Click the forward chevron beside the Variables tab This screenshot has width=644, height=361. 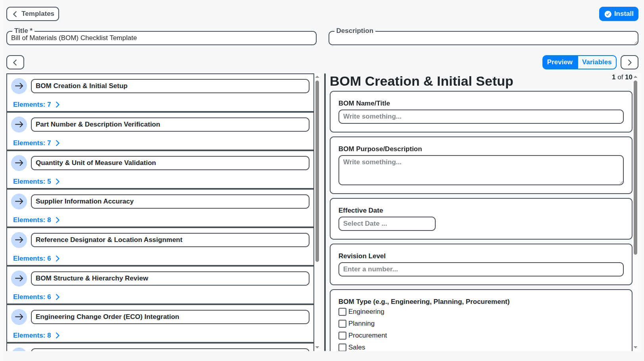(629, 62)
